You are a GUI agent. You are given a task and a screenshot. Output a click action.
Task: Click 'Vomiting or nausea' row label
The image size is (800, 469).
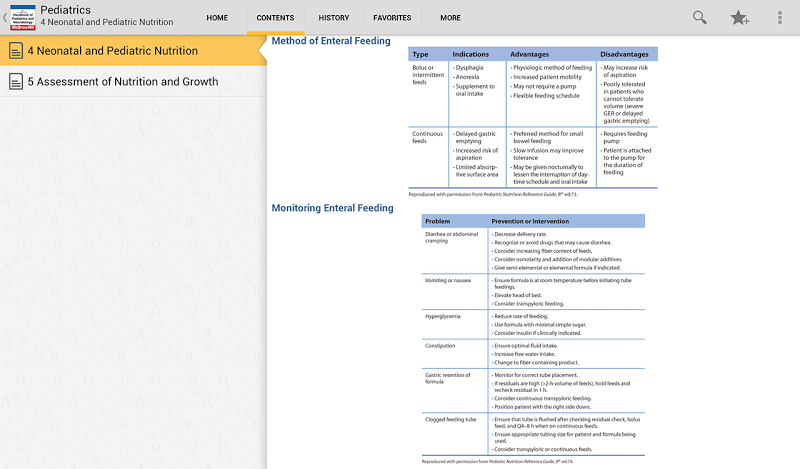448,280
